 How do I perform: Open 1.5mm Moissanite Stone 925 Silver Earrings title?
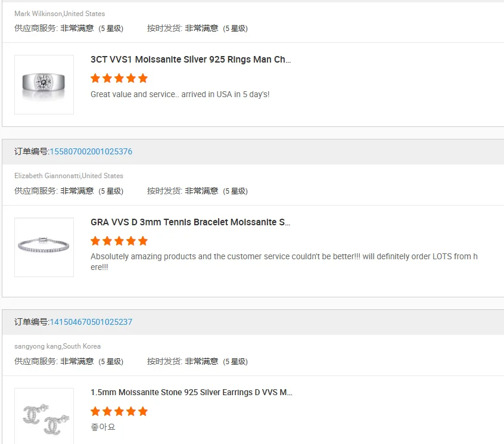191,392
